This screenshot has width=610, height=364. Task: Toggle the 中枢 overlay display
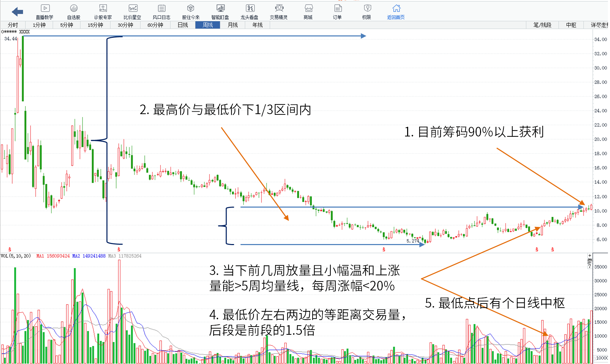(571, 25)
